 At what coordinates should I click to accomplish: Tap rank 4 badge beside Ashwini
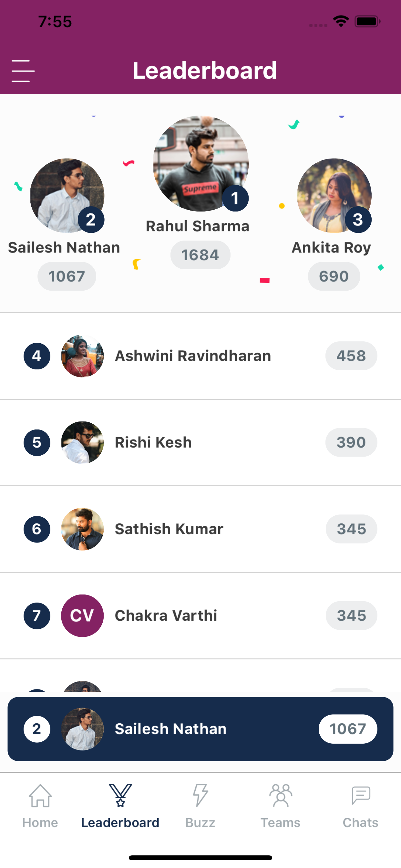[37, 356]
